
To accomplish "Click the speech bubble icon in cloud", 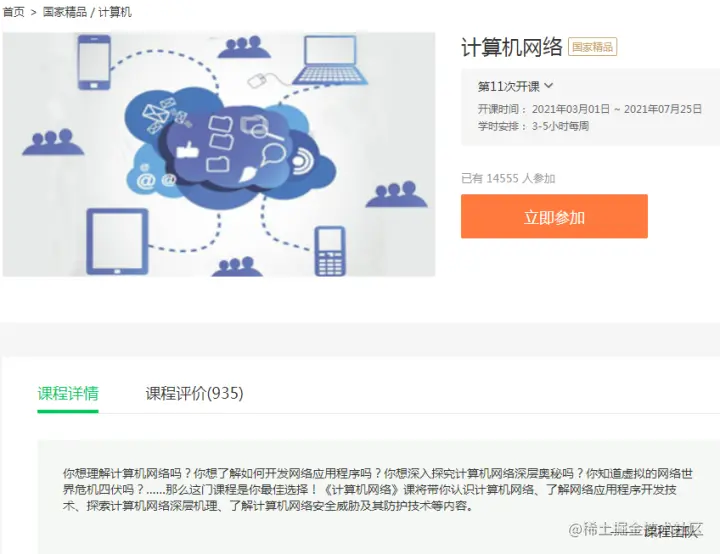I will 273,154.
